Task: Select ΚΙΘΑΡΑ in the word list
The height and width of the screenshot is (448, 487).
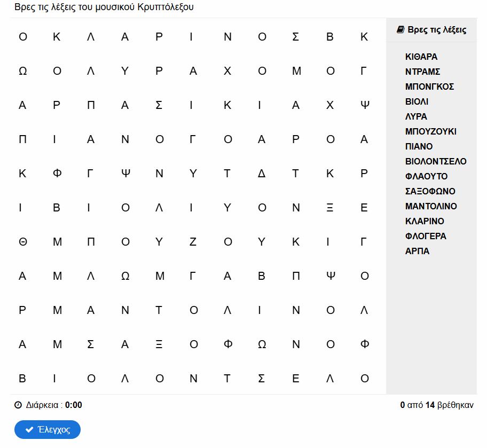Action: point(421,57)
